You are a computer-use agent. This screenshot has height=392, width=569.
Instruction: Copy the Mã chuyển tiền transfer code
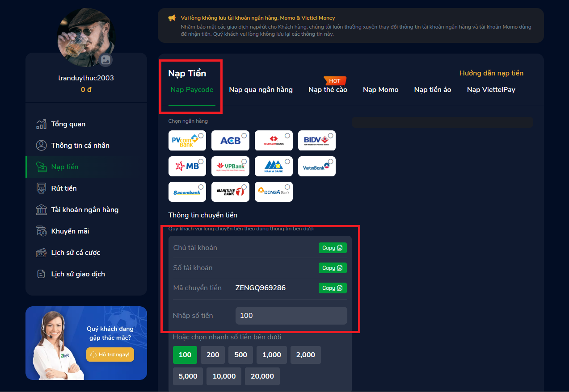pos(333,288)
